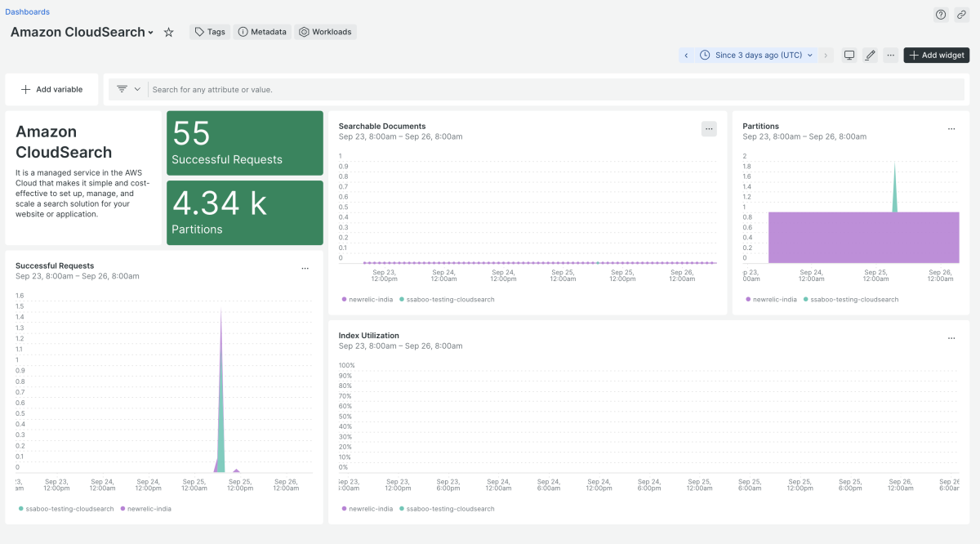Click the Index Utilization widget title
Image resolution: width=980 pixels, height=544 pixels.
[369, 335]
